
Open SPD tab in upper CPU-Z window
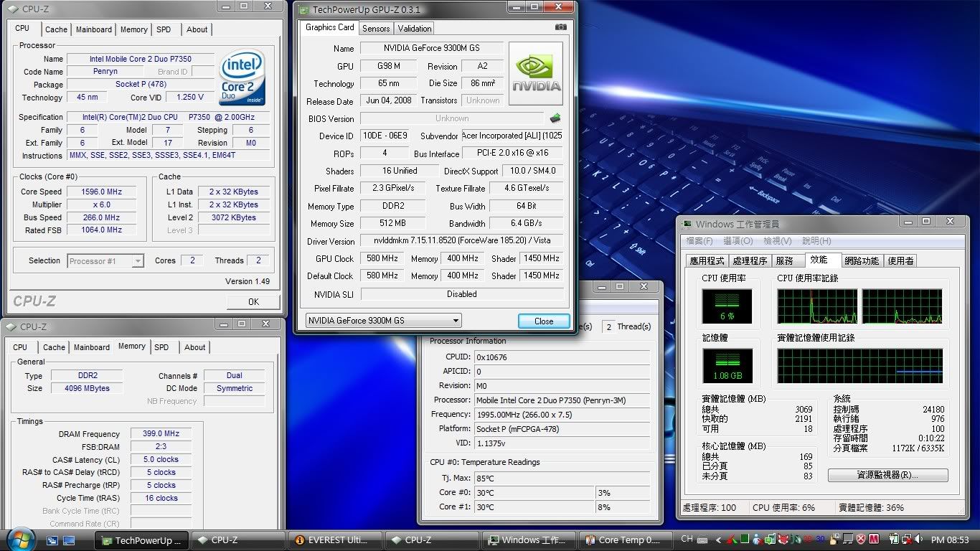point(164,29)
